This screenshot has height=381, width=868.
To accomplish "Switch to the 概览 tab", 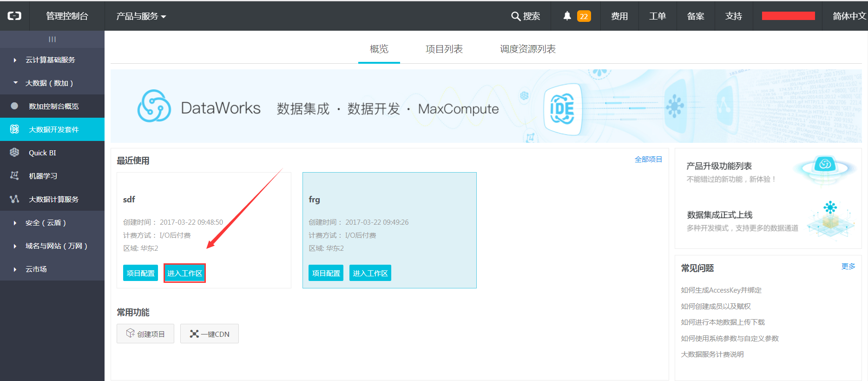I will [x=379, y=49].
